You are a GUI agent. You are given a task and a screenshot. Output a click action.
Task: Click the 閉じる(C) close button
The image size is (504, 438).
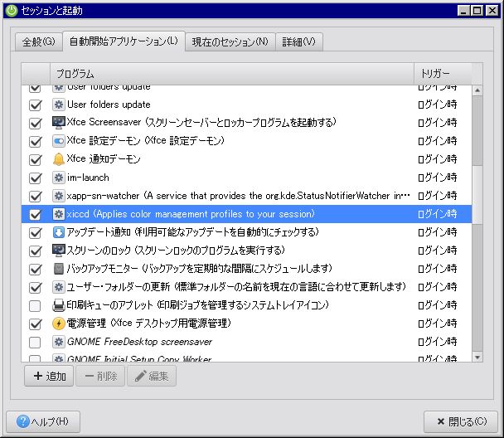pos(461,421)
